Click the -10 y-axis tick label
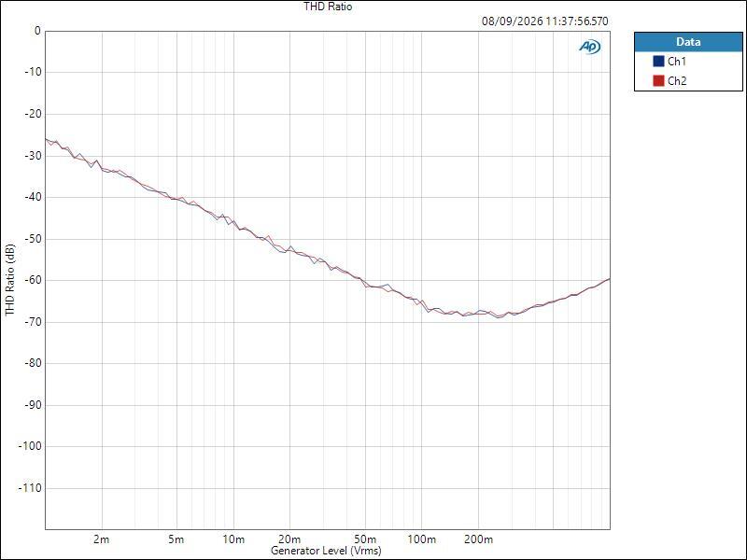The image size is (747, 560). [33, 72]
